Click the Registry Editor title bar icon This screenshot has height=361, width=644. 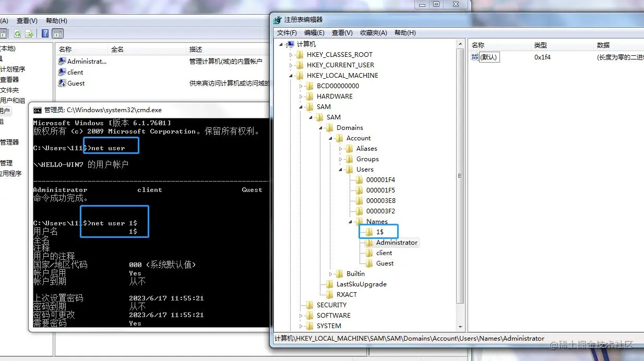click(278, 20)
